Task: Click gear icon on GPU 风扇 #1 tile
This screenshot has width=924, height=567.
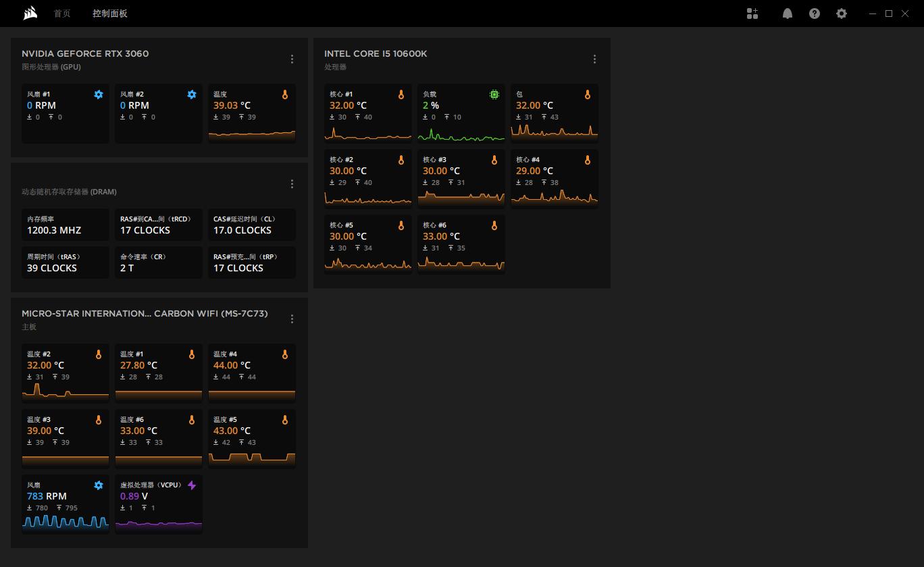Action: click(99, 94)
